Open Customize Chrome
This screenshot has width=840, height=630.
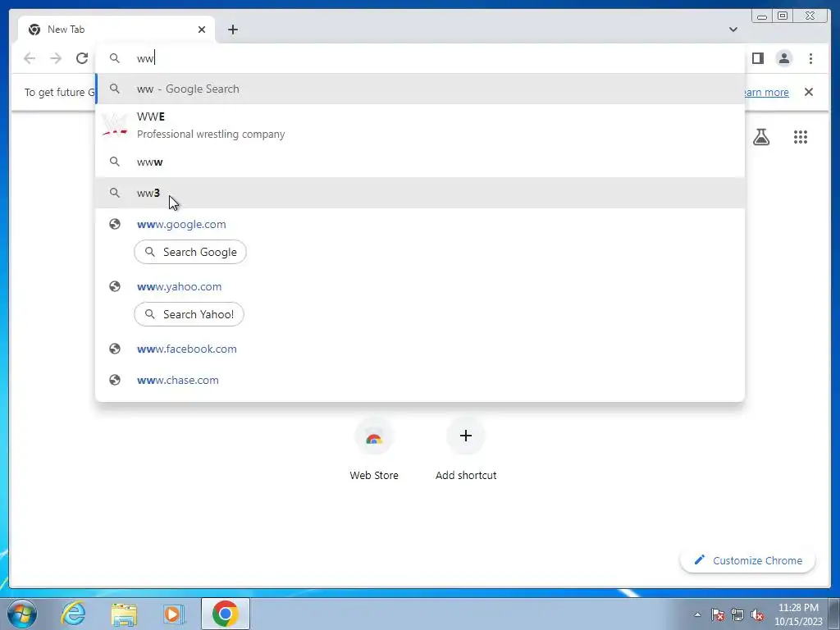click(x=747, y=560)
